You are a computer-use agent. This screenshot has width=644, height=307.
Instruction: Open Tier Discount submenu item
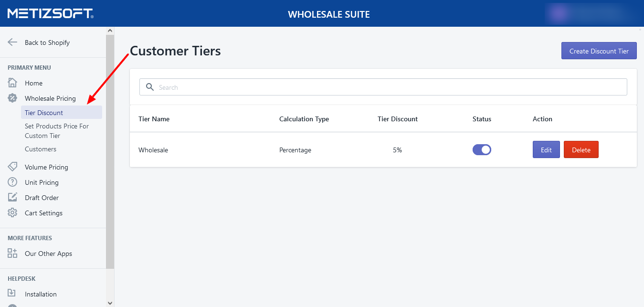[x=44, y=113]
